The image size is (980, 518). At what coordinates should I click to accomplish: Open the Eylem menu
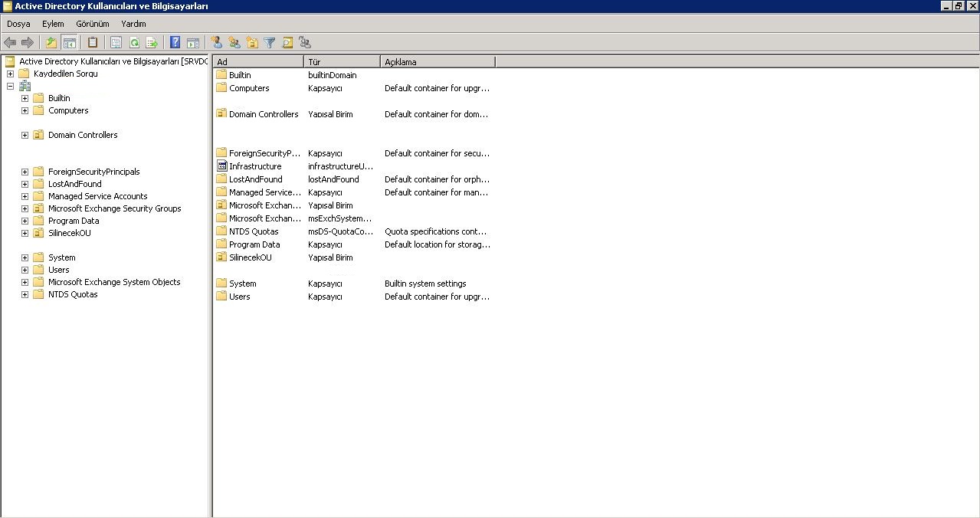53,24
